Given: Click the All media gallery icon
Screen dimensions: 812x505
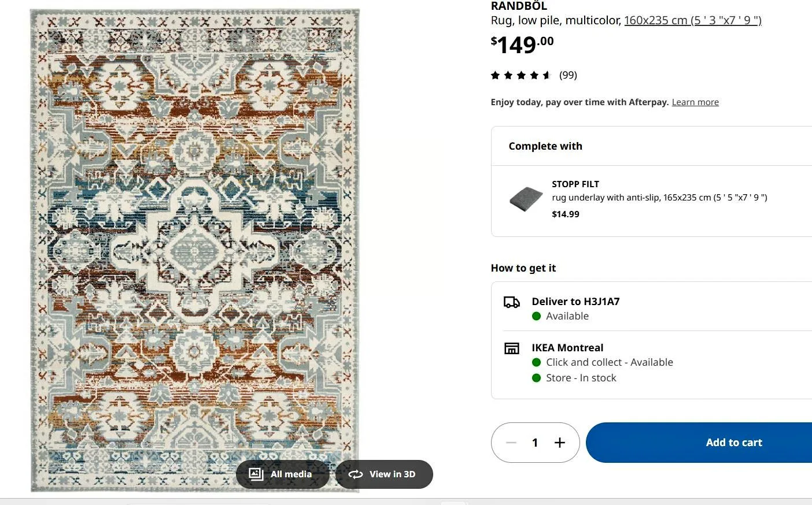Looking at the screenshot, I should 256,474.
